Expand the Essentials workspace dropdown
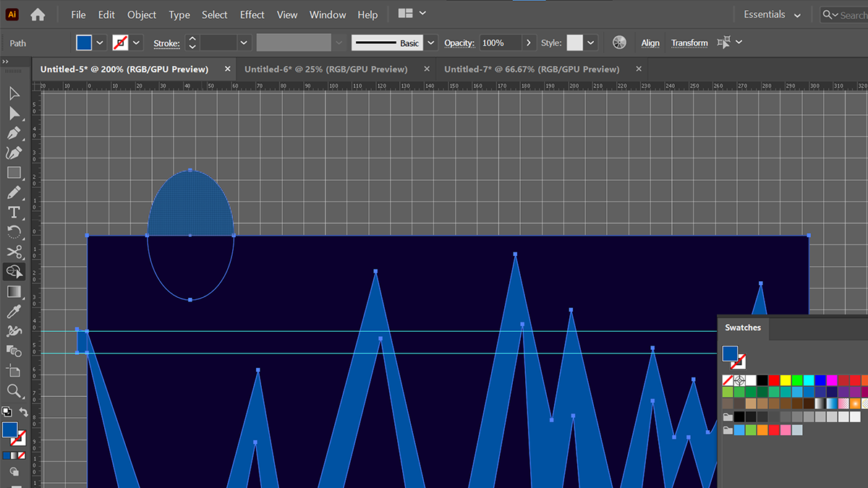Screen dimensions: 868x488 click(x=797, y=15)
